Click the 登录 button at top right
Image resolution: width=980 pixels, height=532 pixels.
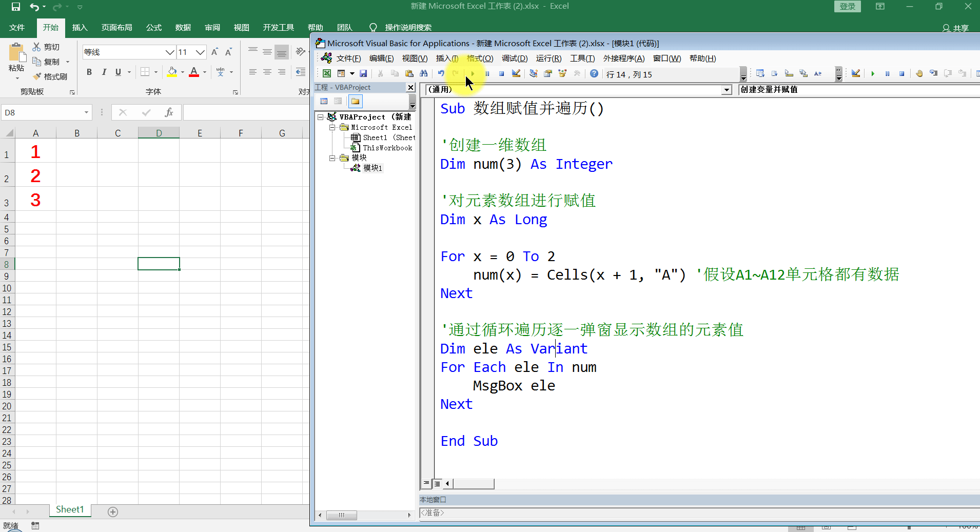(847, 6)
